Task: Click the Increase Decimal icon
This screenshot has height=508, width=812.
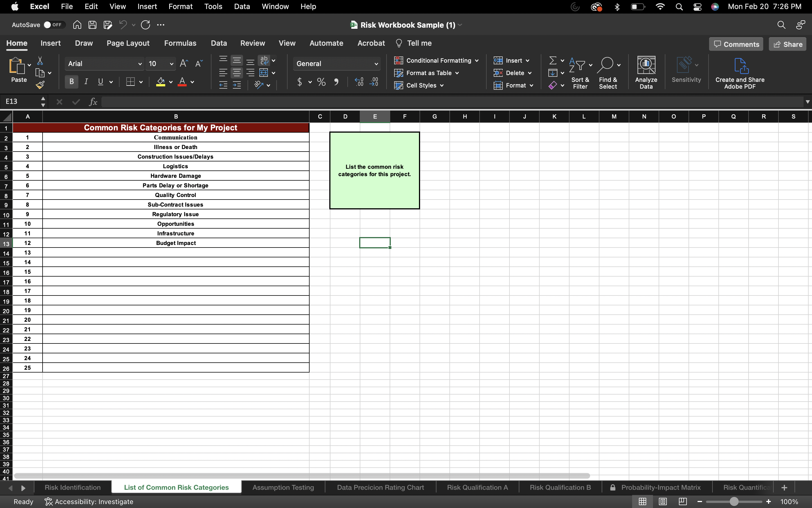Action: [x=359, y=82]
